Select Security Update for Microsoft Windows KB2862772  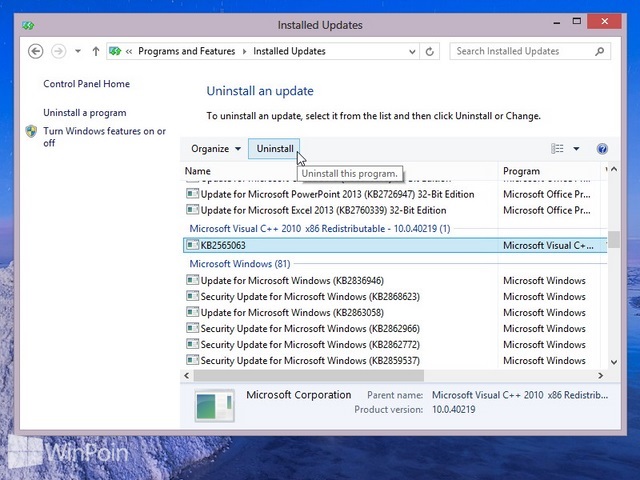click(x=310, y=344)
